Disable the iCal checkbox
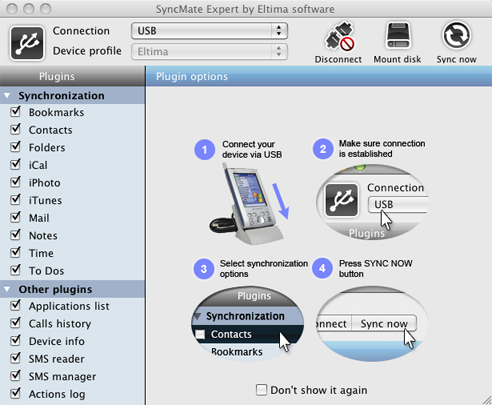This screenshot has height=405, width=492. 15,165
